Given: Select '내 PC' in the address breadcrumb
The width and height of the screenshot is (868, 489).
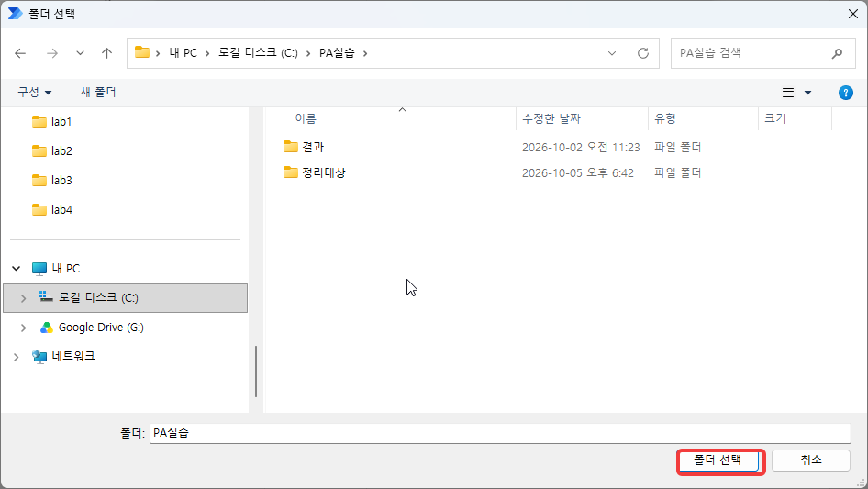Looking at the screenshot, I should pos(184,53).
